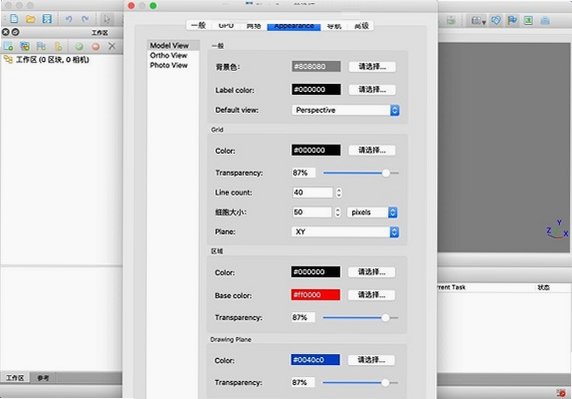Click the New document icon in main toolbar
Image resolution: width=572 pixels, height=399 pixels.
coord(14,19)
